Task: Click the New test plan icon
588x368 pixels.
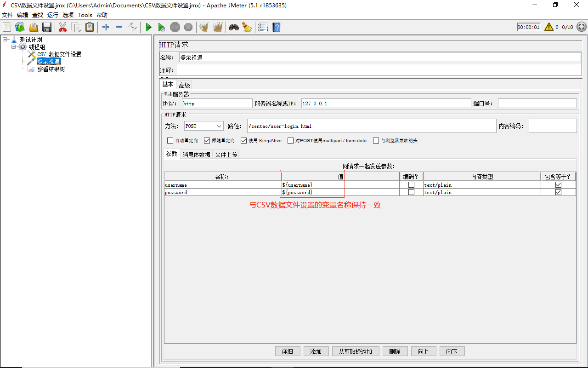Action: pos(7,27)
